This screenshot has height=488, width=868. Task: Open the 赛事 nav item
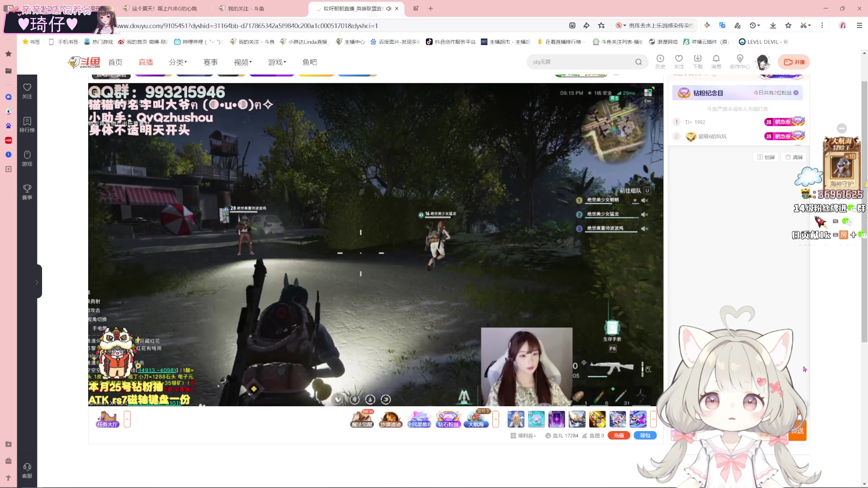tap(210, 62)
